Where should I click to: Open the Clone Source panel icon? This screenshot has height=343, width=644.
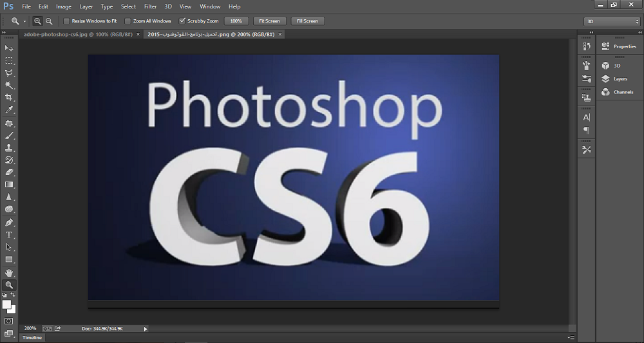click(x=587, y=98)
